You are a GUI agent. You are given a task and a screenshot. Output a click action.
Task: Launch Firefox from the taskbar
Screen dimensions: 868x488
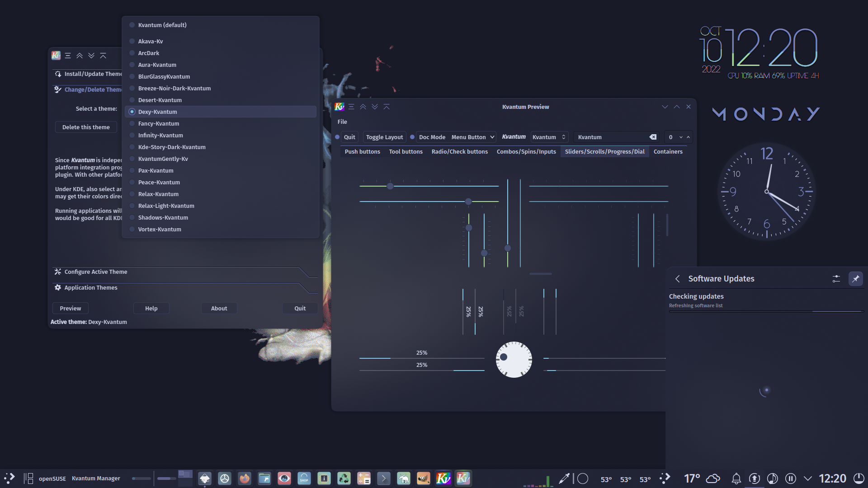pyautogui.click(x=245, y=478)
